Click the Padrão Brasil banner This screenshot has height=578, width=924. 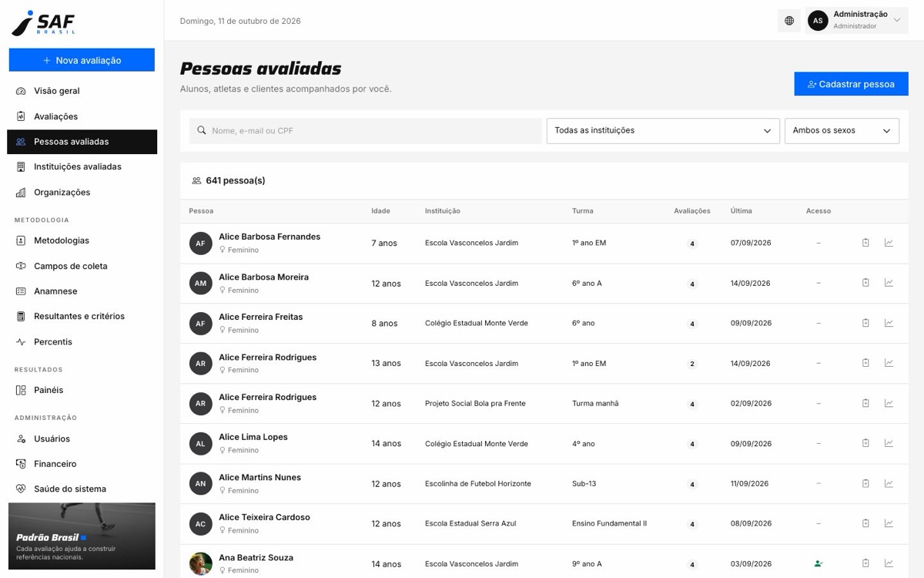82,536
